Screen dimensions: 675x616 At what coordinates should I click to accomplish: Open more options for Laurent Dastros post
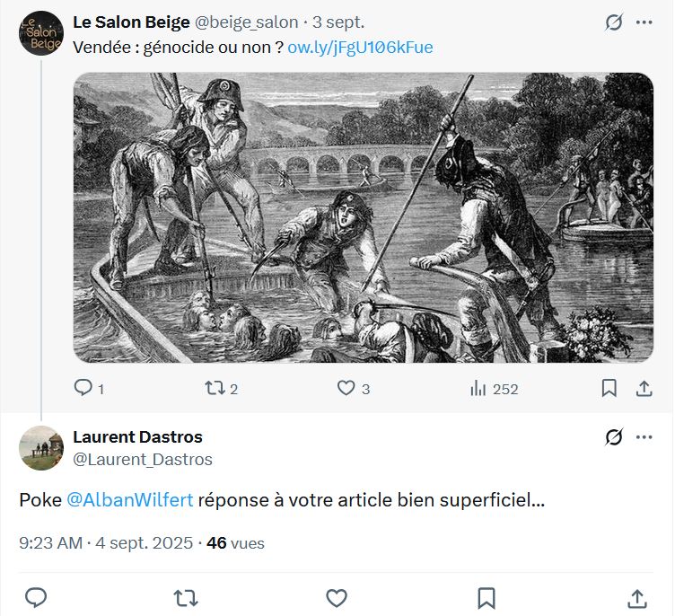644,437
